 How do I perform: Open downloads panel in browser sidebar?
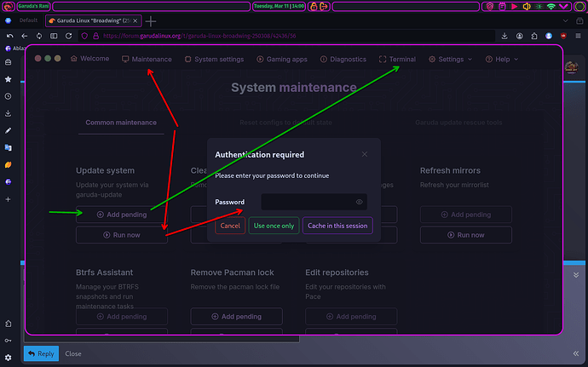click(x=8, y=113)
